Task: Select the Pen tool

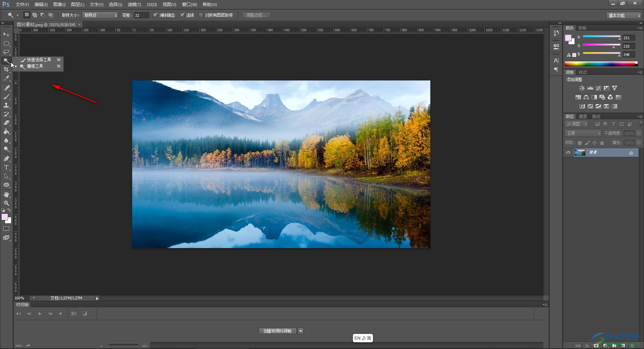Action: (6, 159)
